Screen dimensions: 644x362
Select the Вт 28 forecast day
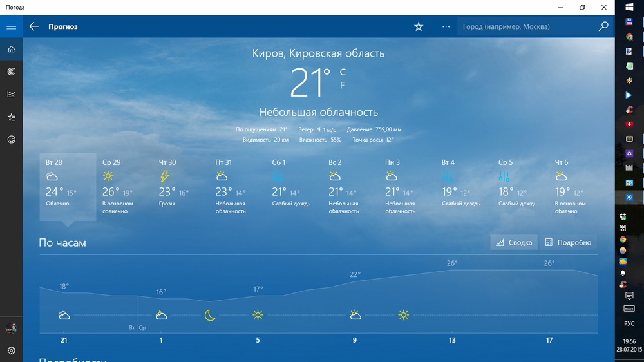[x=68, y=187]
